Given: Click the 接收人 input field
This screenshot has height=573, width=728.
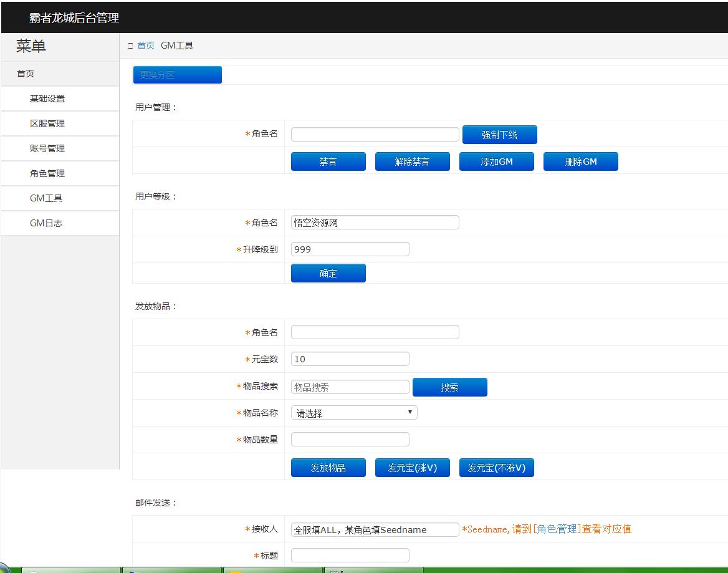Looking at the screenshot, I should pyautogui.click(x=375, y=529).
